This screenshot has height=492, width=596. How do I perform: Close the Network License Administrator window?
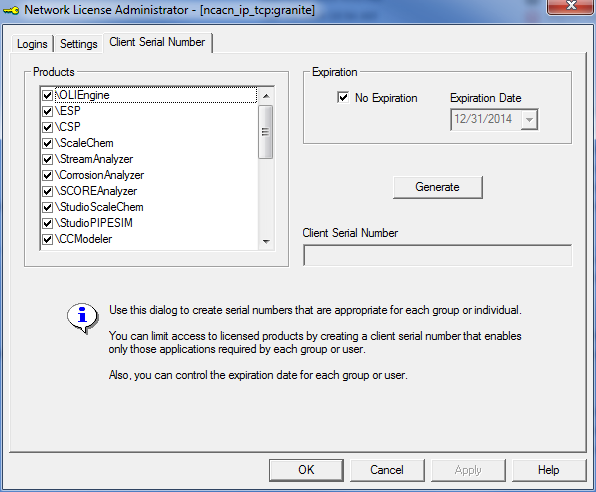point(570,6)
